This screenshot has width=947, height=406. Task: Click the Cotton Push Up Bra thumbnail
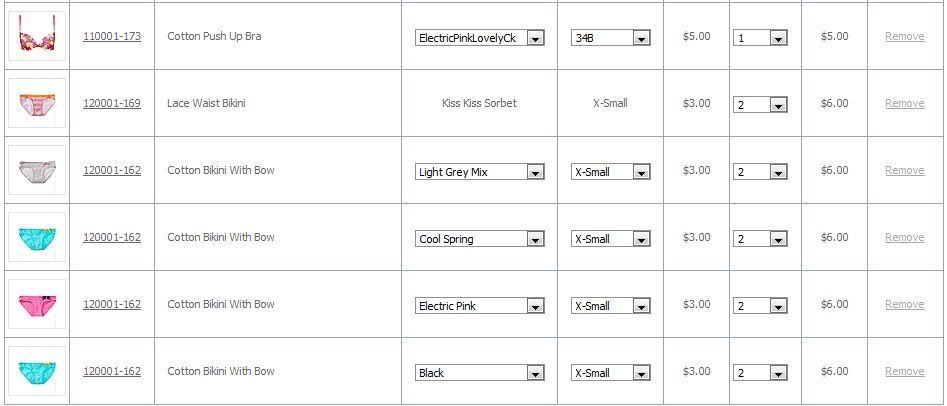[x=37, y=36]
